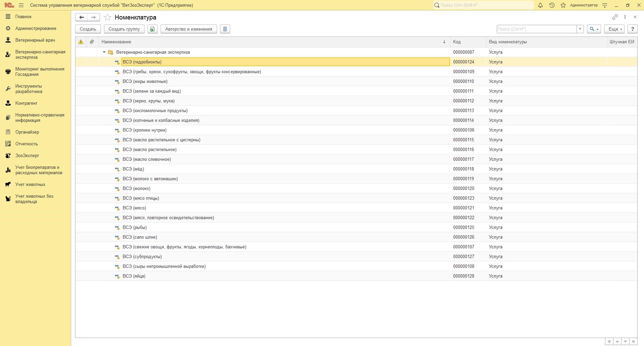Select row ВСЭ (мясо птицы)
Screen dimensions: 644x346
click(x=356, y=198)
